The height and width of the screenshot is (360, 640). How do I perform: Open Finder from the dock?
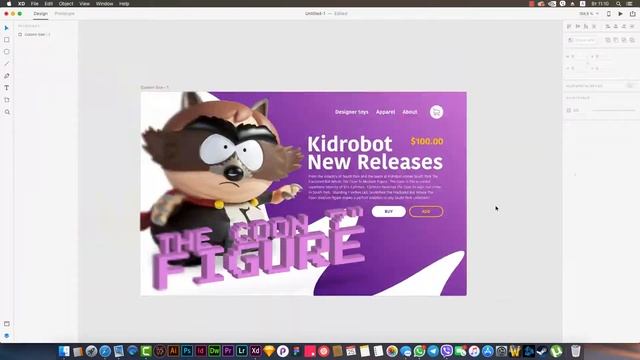click(64, 351)
